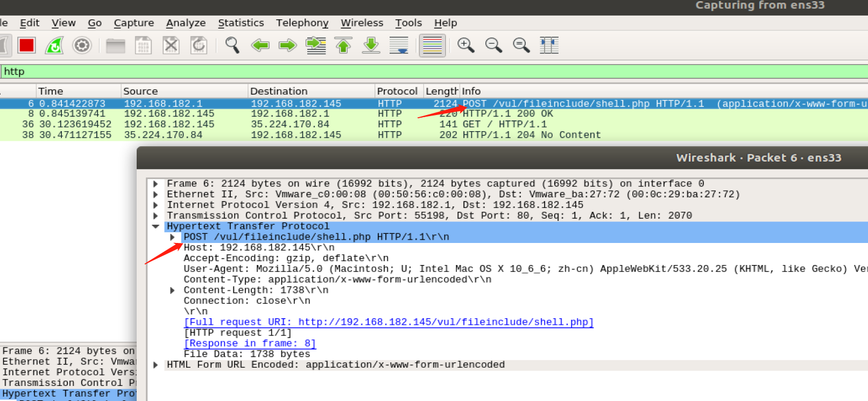Open the View menu
Viewport: 868px width, 401px height.
click(x=63, y=23)
